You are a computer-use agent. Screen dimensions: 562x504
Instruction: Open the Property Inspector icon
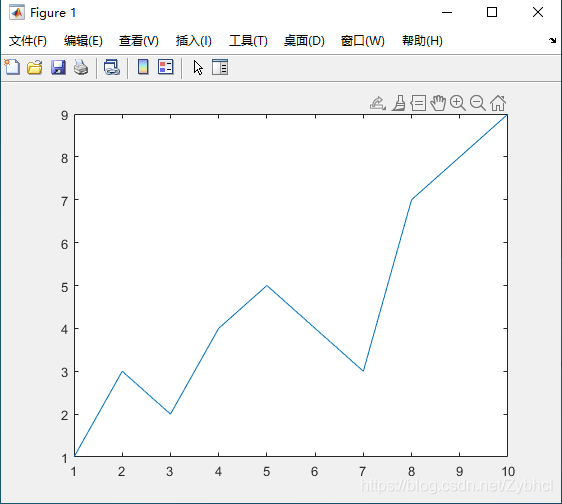(x=220, y=67)
